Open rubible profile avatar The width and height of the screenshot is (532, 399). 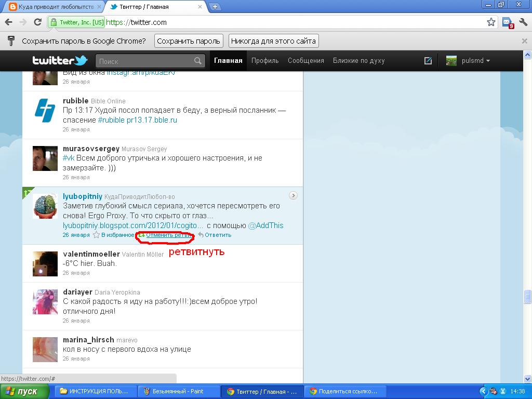[45, 110]
